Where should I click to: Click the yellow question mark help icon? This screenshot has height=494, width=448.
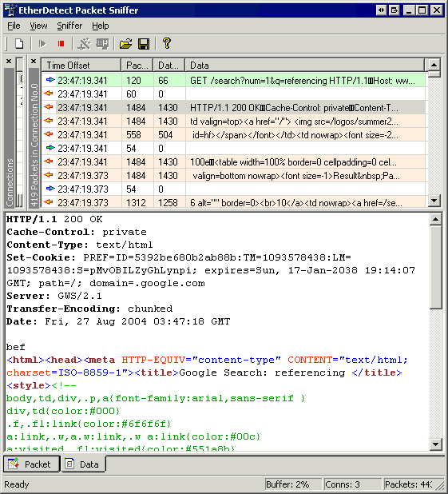[167, 43]
